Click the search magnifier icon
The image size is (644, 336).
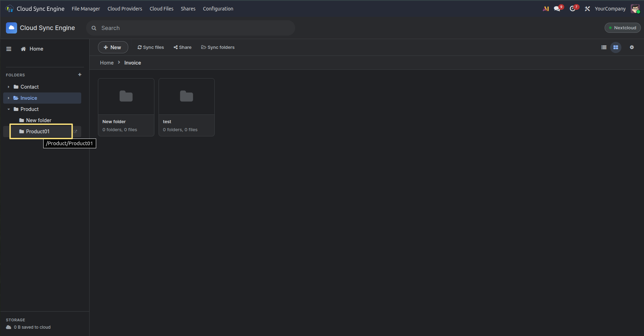(x=94, y=28)
